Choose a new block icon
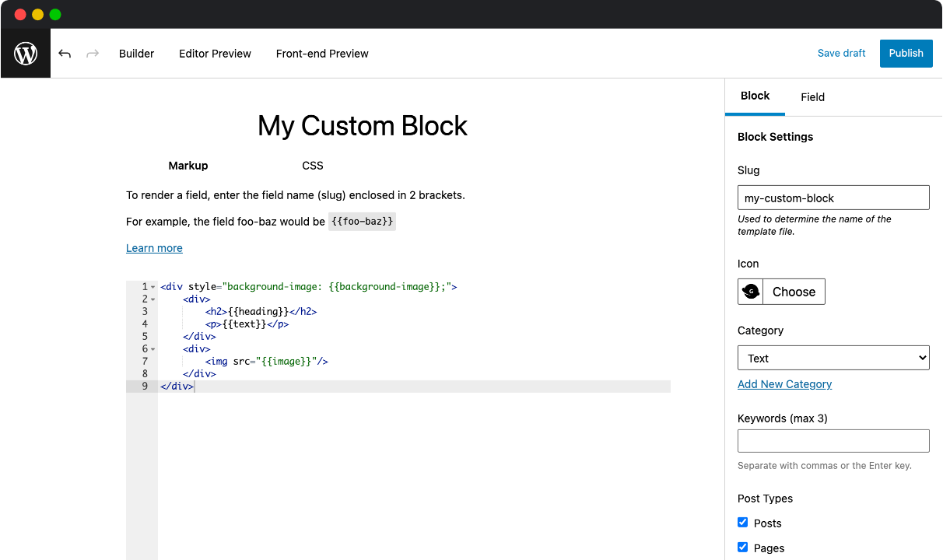The width and height of the screenshot is (943, 560). 794,292
